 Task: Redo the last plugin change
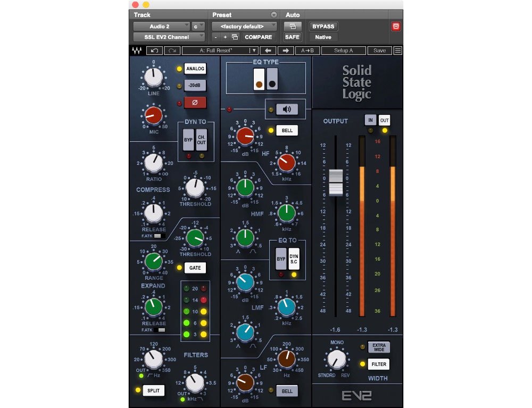pyautogui.click(x=172, y=51)
